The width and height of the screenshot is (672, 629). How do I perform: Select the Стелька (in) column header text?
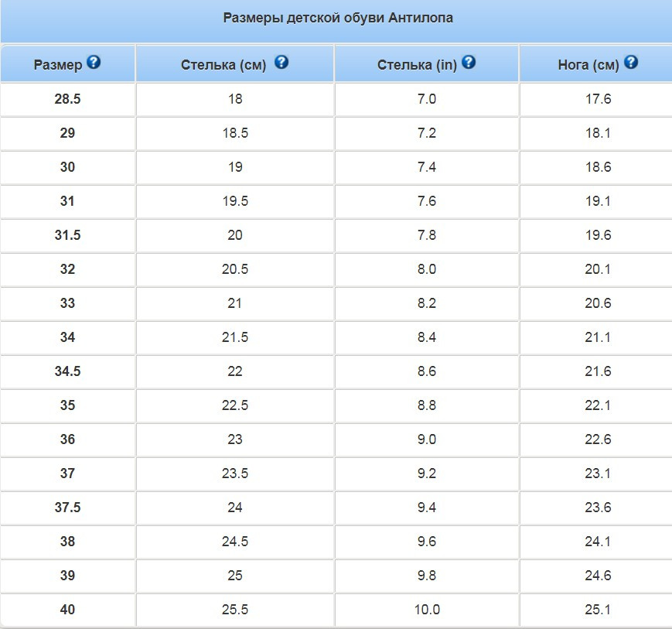[417, 65]
